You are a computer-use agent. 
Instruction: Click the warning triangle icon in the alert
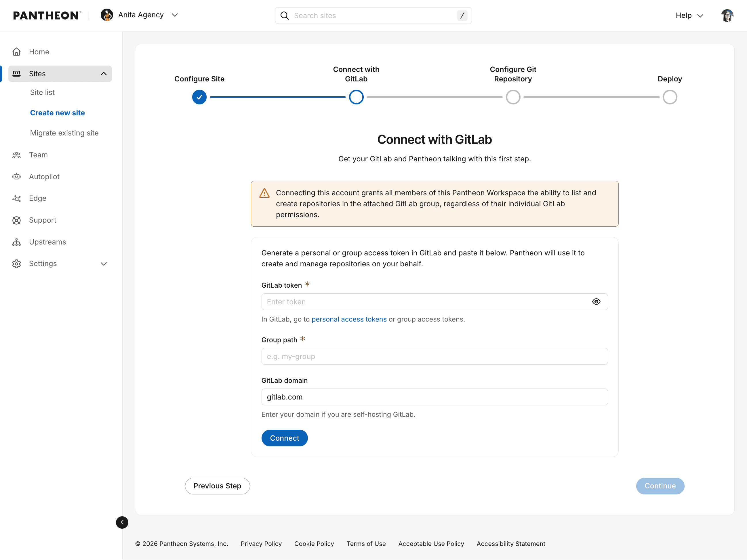point(264,193)
